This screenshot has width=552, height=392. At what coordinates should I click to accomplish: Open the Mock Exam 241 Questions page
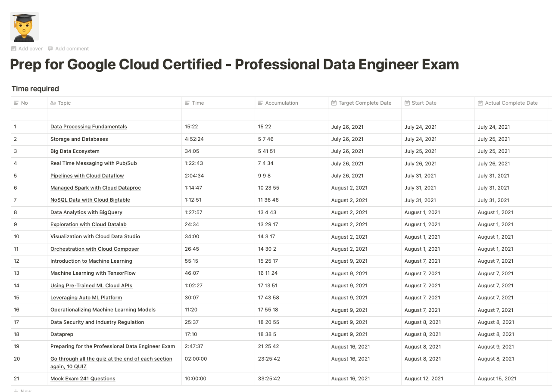tap(83, 379)
